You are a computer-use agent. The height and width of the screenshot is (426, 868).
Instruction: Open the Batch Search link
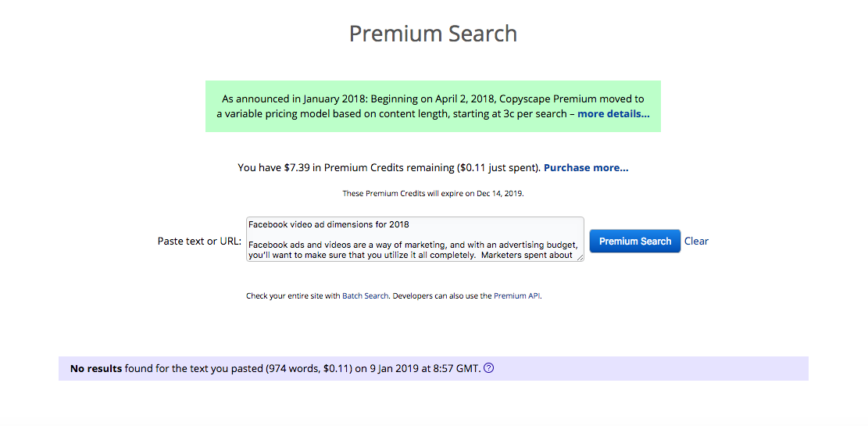point(365,295)
